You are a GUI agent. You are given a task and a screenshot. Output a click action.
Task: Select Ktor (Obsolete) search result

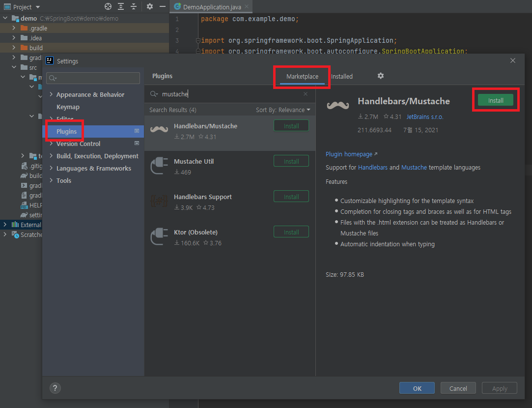[x=230, y=239]
